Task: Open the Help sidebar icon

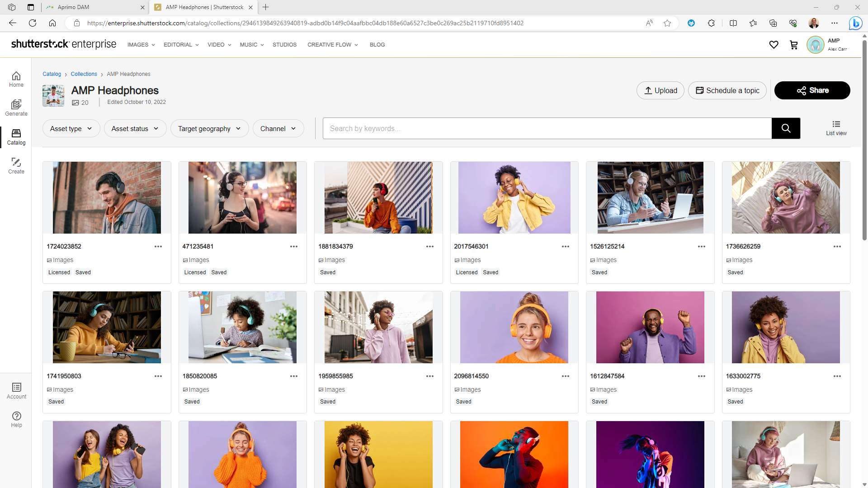Action: (x=16, y=419)
